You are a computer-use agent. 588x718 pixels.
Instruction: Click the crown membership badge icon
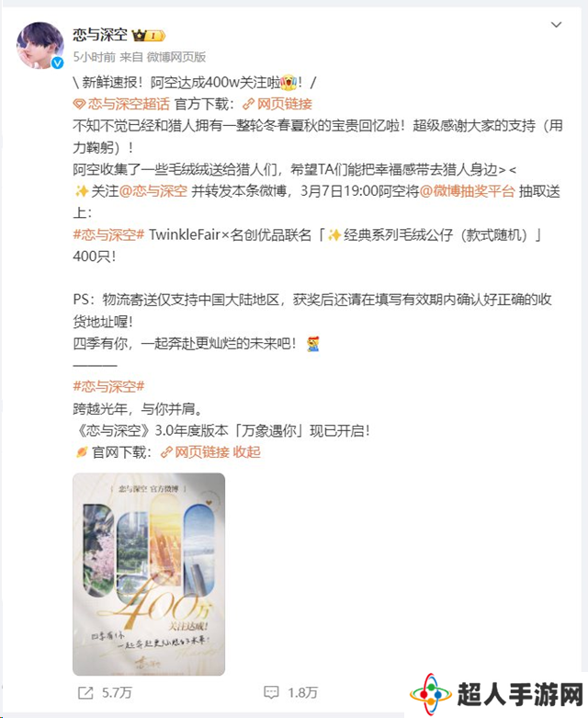148,35
